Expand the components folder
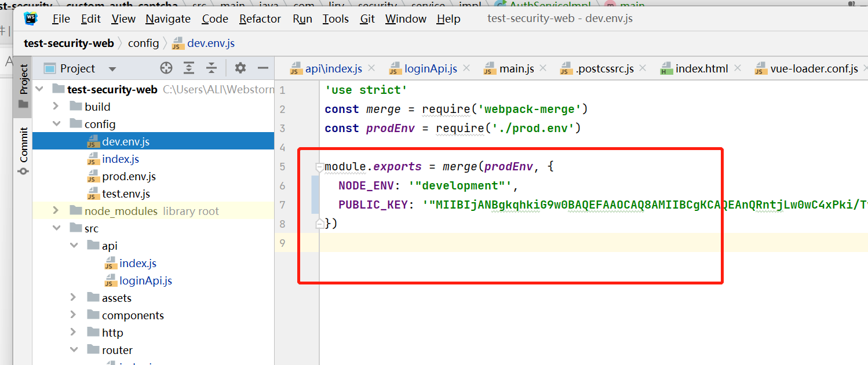Image resolution: width=868 pixels, height=365 pixels. (x=74, y=315)
